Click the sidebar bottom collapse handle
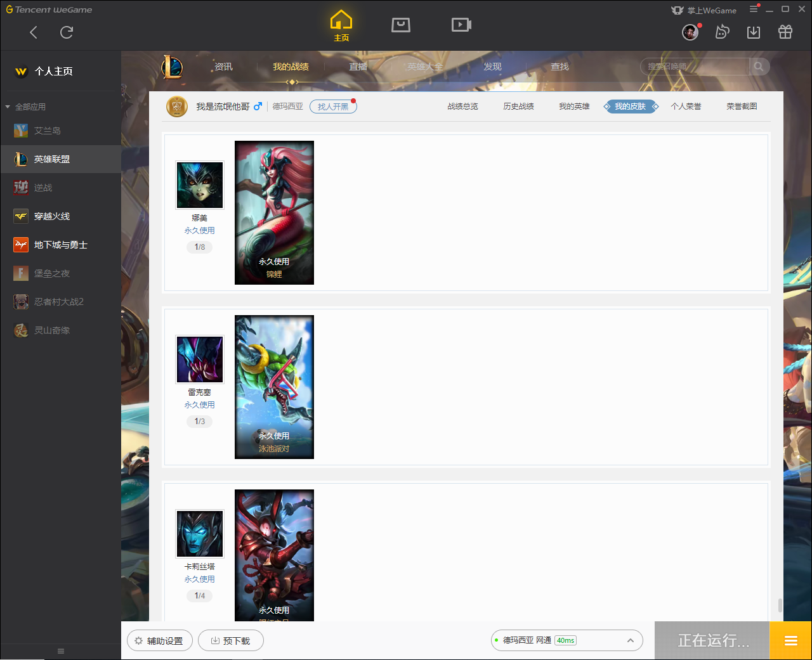The height and width of the screenshot is (660, 812). [x=61, y=651]
